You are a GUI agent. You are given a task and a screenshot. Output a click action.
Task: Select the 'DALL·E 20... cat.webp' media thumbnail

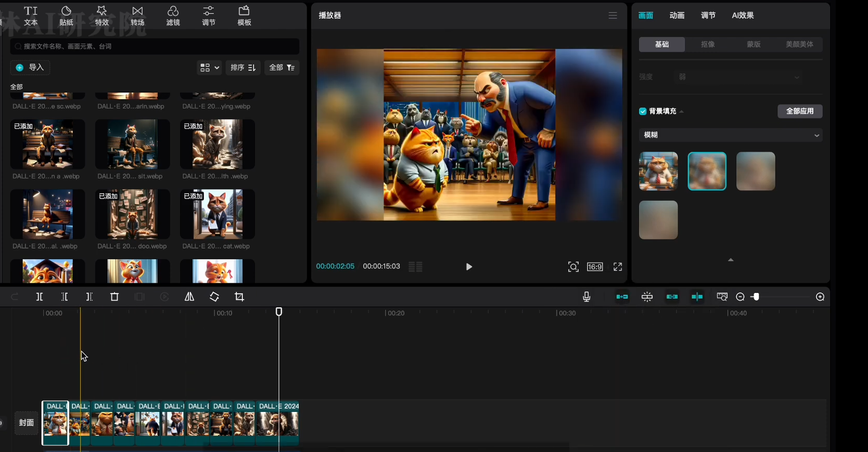218,214
